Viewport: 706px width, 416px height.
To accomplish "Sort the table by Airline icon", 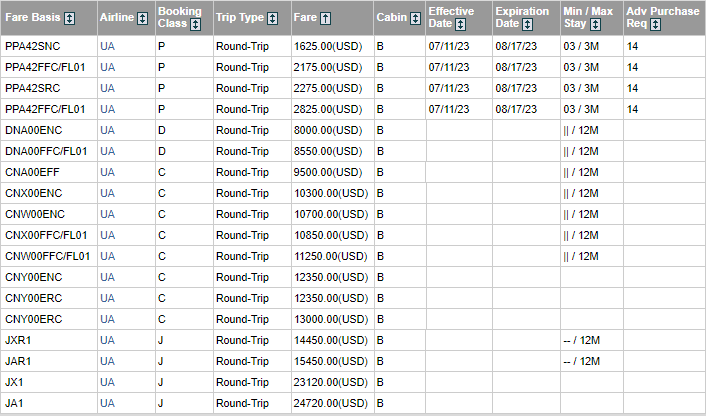I will click(142, 18).
